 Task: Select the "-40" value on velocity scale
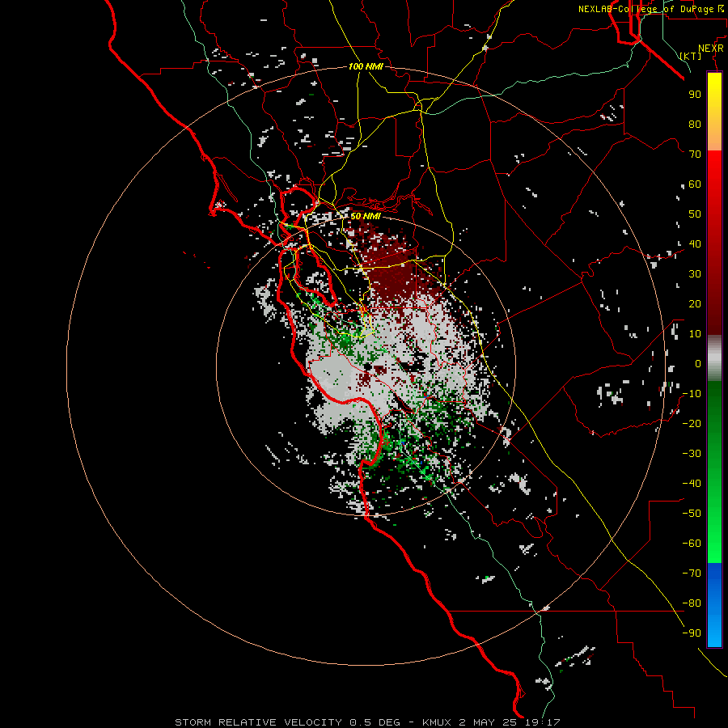(692, 484)
